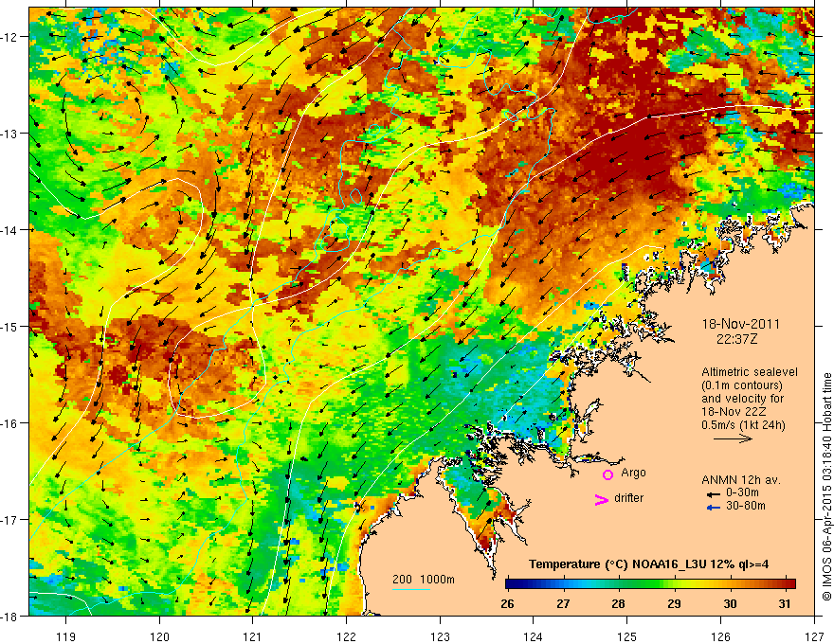Screen dimensions: 834x644
Task: Click the '(0.1m contours)' legend text
Action: click(742, 385)
